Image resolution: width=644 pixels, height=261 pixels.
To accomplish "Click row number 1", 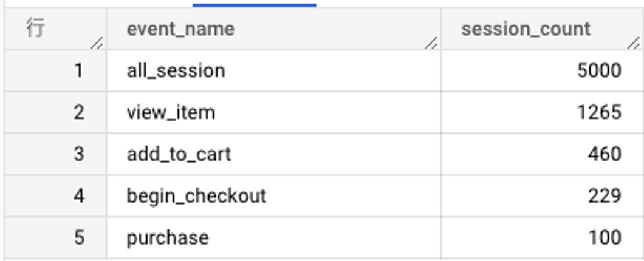I will [x=79, y=70].
